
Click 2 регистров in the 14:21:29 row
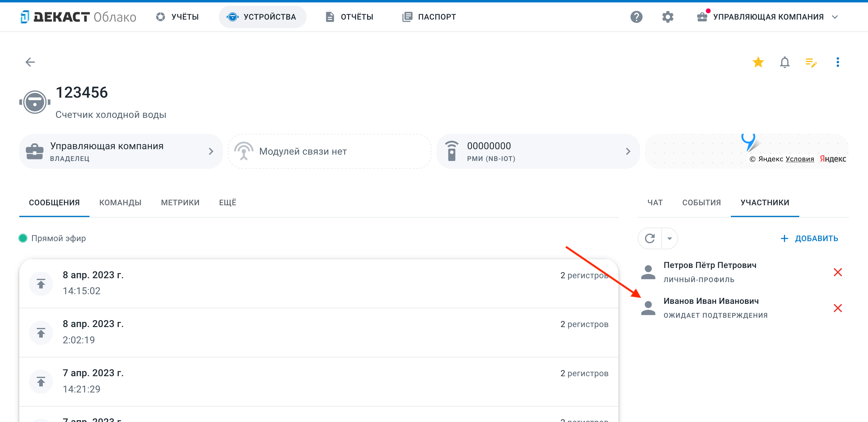(584, 373)
